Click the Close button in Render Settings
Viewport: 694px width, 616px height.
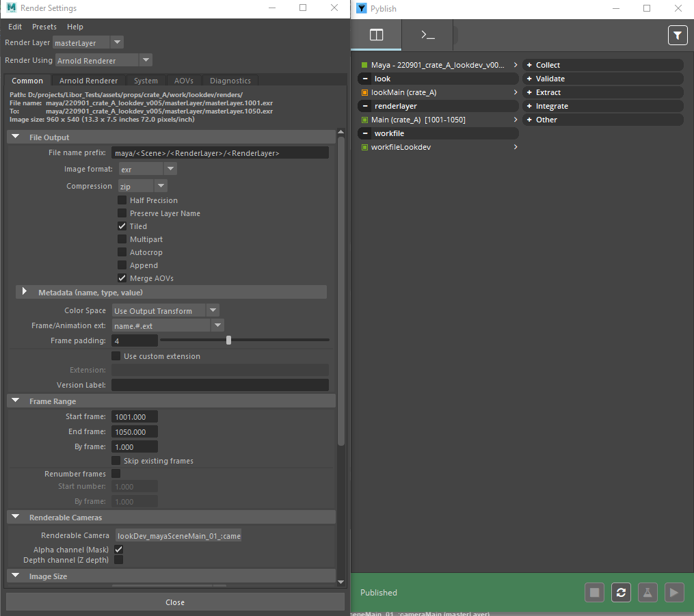tap(175, 602)
